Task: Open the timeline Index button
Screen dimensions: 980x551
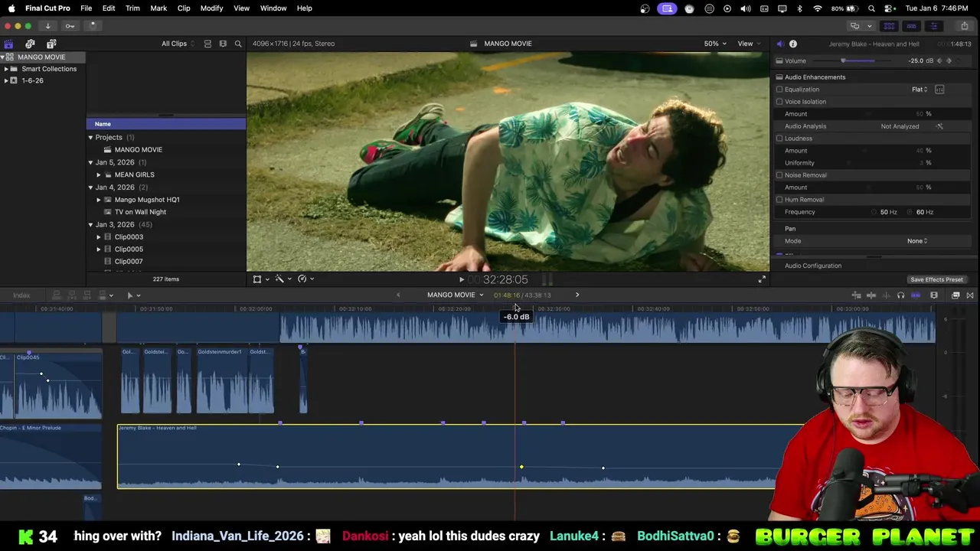Action: (21, 295)
